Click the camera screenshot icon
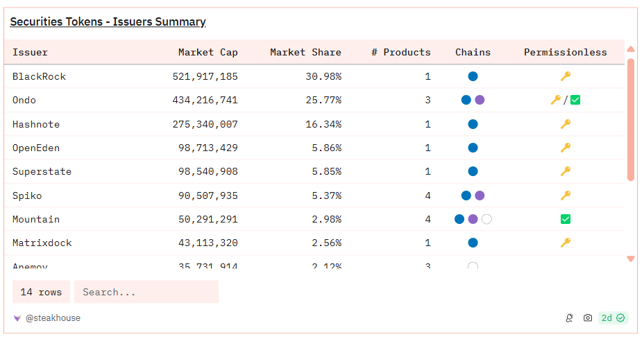Image resolution: width=644 pixels, height=339 pixels. [x=588, y=318]
